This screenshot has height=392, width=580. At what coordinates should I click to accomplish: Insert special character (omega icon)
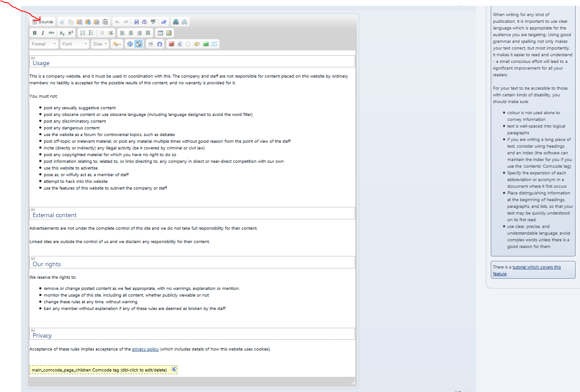coord(159,44)
